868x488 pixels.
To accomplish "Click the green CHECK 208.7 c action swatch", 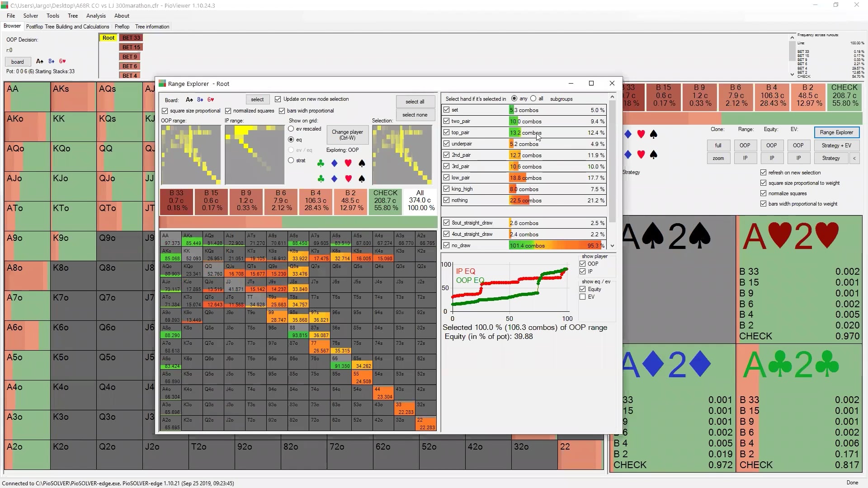I will click(386, 200).
